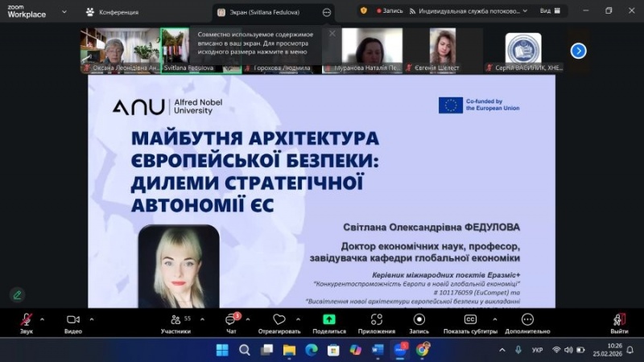Expand the arrow next to Видео
644x362 pixels.
point(91,319)
